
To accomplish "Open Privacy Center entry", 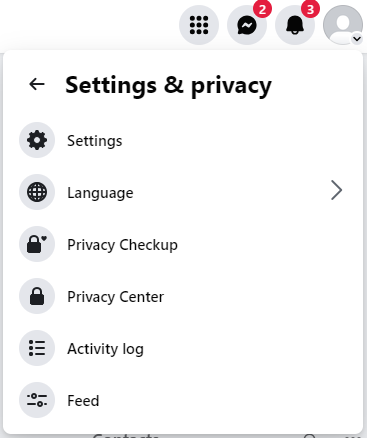I will (x=183, y=296).
